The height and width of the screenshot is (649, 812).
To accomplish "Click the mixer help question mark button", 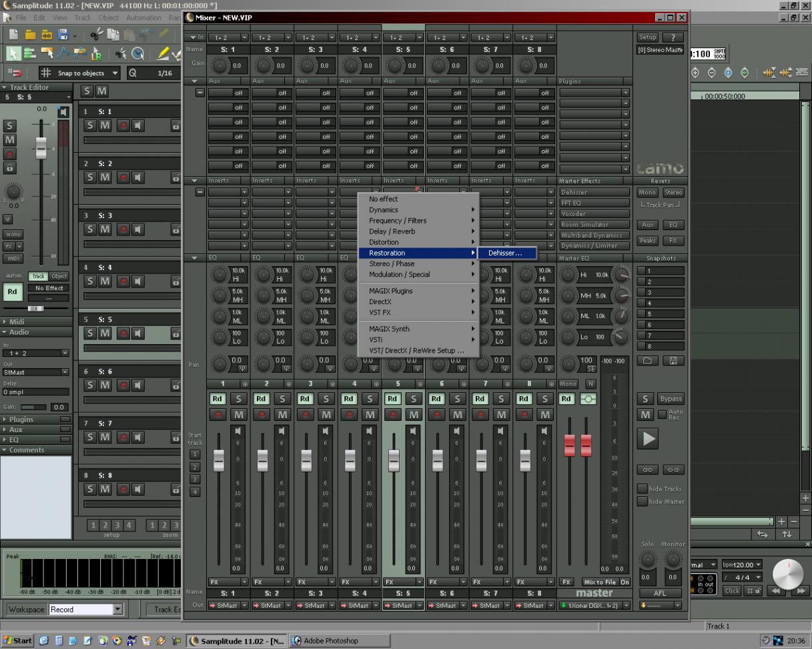I will coord(673,37).
